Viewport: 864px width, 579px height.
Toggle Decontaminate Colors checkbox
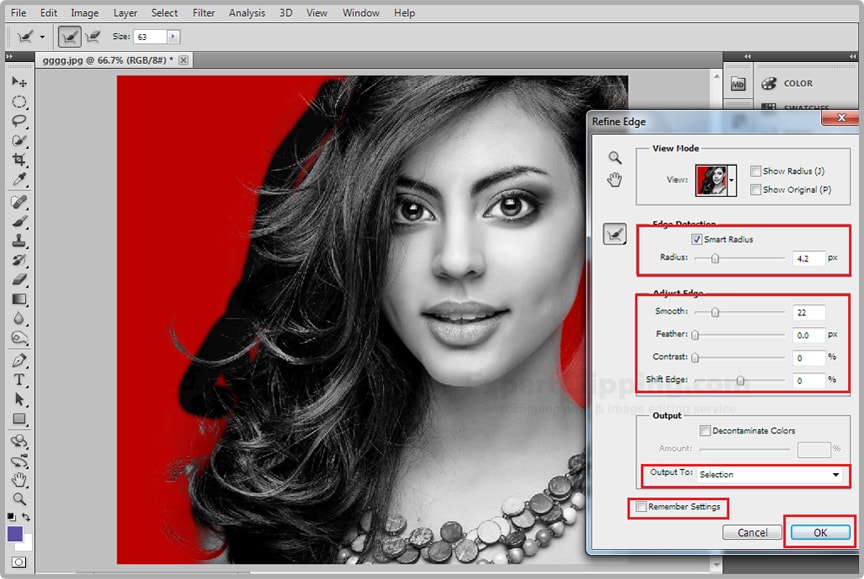click(705, 431)
